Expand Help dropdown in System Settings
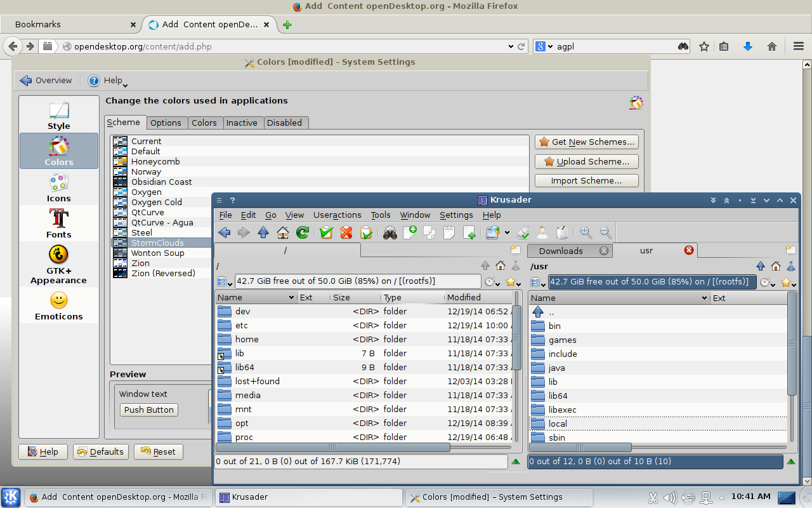Viewport: 812px width, 508px height. [x=107, y=81]
